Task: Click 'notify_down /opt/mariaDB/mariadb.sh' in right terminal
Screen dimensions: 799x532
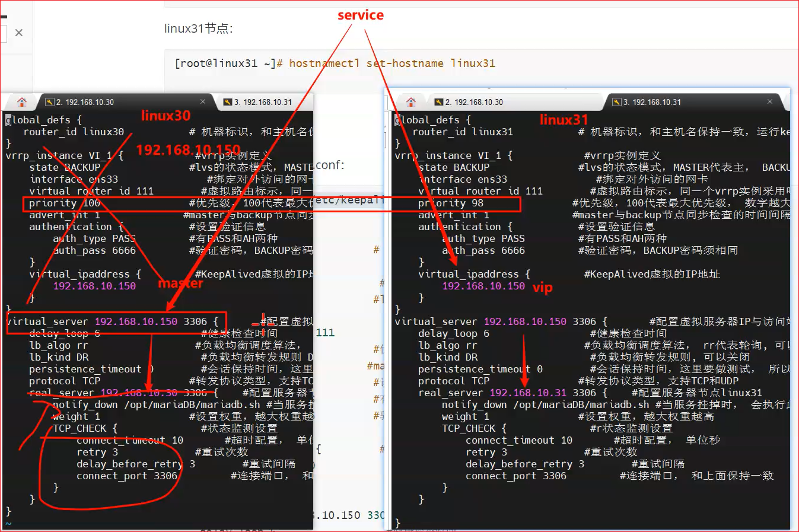Action: (x=546, y=404)
